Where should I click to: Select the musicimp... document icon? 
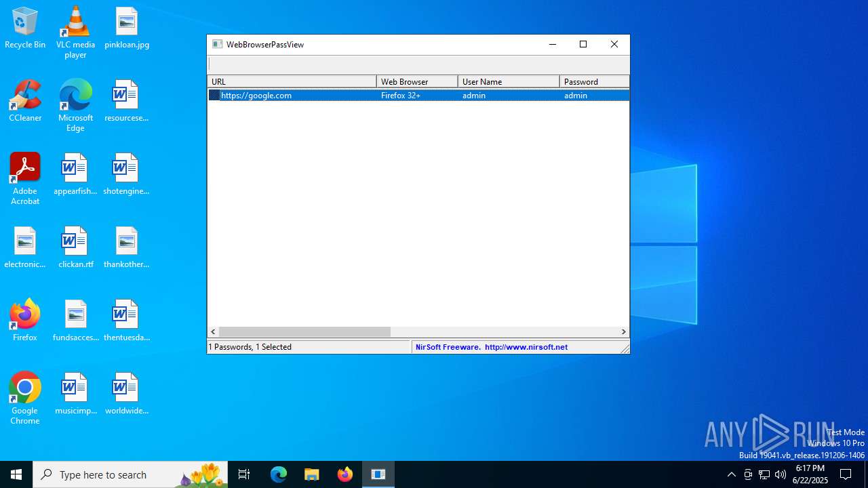pos(75,394)
